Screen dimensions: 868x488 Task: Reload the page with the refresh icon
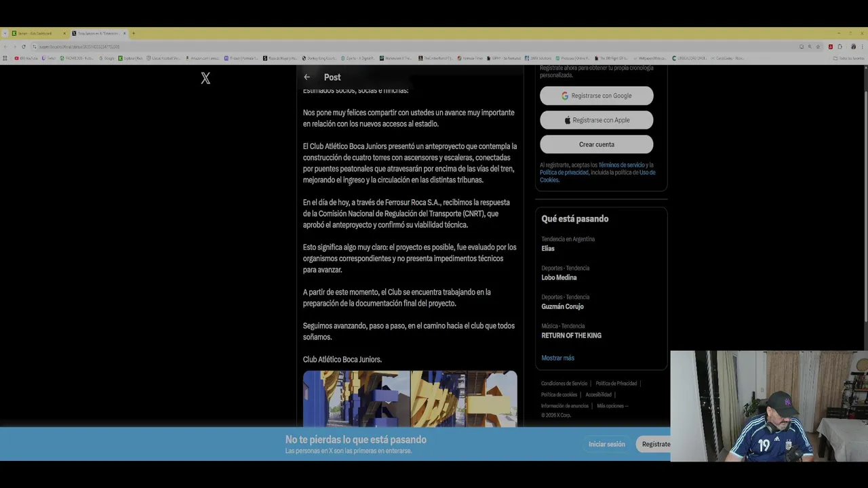click(24, 47)
